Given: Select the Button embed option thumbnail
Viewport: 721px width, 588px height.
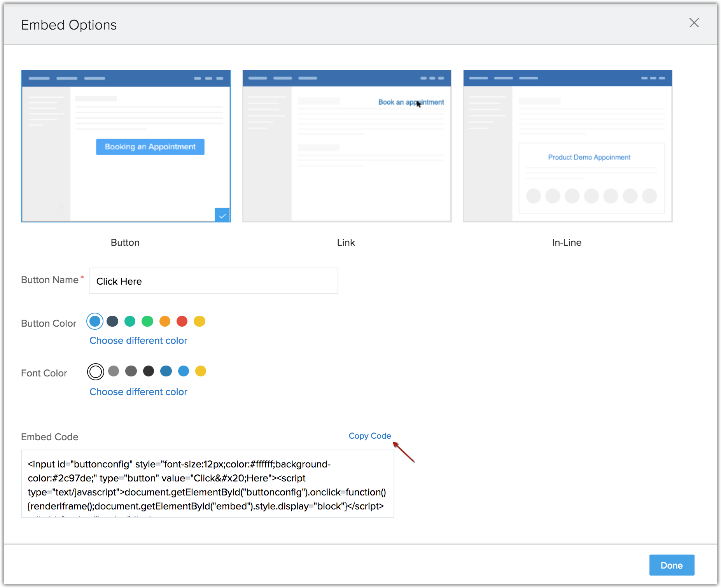Looking at the screenshot, I should pos(126,146).
